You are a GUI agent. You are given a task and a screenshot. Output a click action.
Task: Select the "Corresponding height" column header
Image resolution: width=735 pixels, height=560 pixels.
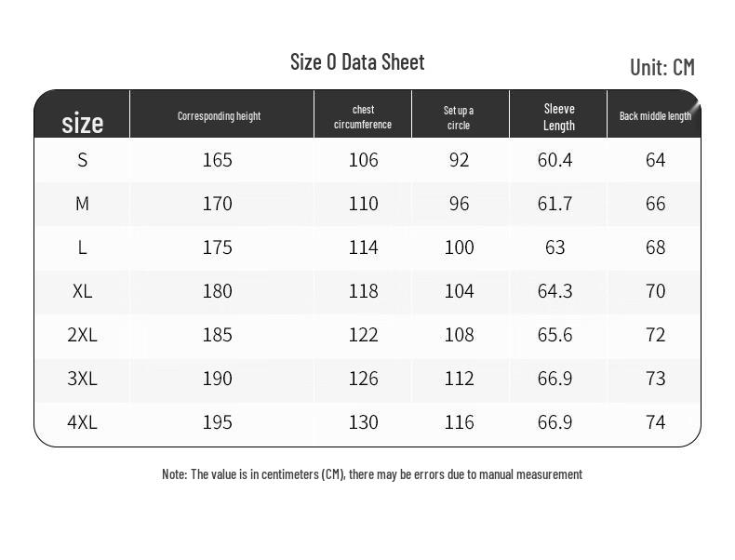click(219, 116)
